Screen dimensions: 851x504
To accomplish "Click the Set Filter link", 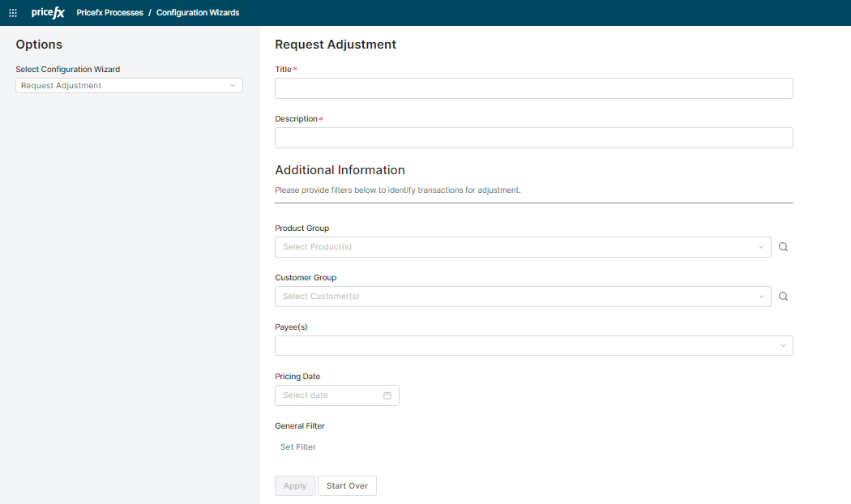I will coord(298,447).
